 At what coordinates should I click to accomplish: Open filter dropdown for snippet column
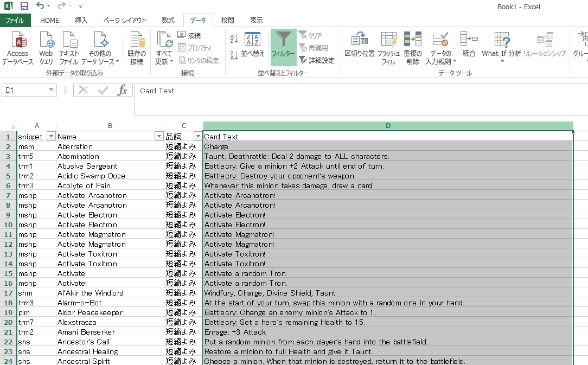pos(51,137)
